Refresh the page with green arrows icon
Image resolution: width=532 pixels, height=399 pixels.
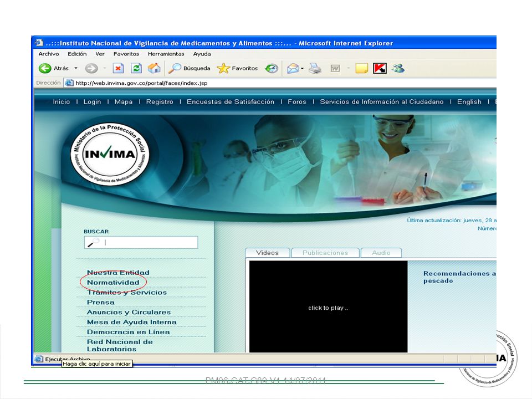pyautogui.click(x=136, y=68)
